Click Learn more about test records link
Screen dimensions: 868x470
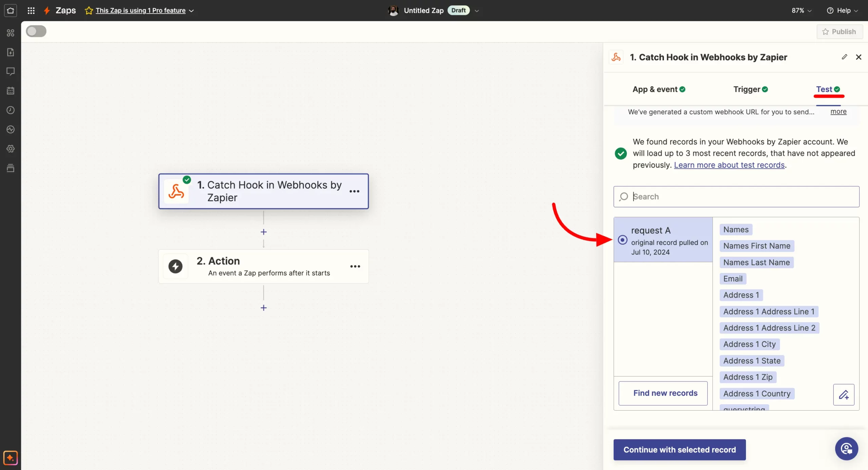[x=729, y=165]
